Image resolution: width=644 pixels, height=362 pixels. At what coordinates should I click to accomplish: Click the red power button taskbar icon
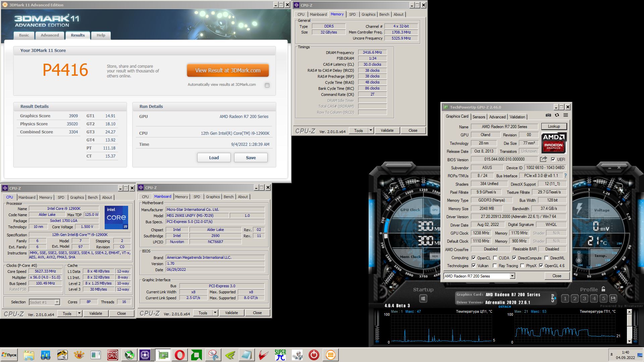(x=314, y=355)
